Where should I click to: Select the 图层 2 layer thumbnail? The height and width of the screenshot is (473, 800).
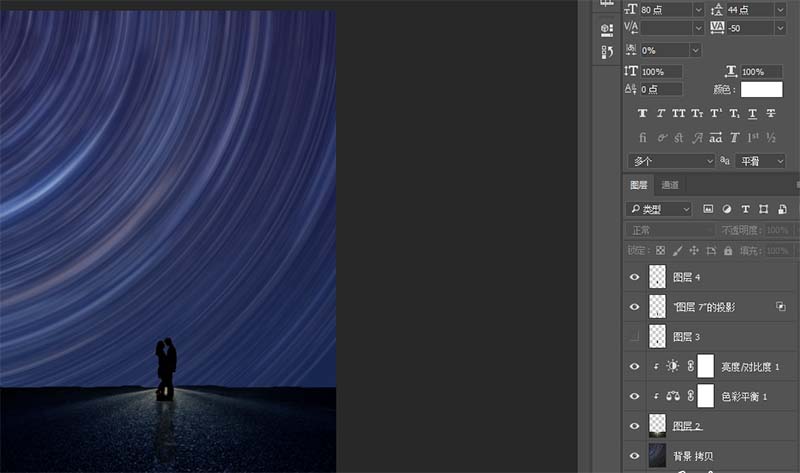tap(657, 426)
